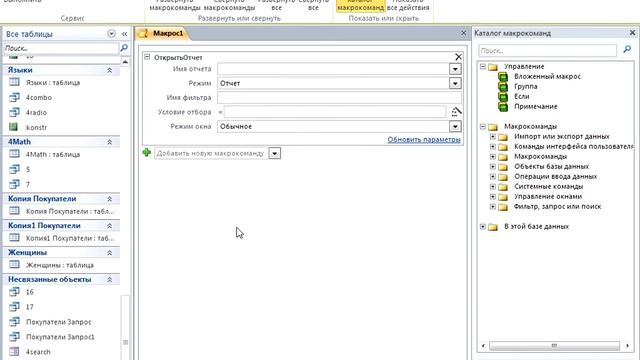
Task: Delete the ОткрытьОтчет action with X
Action: click(x=458, y=57)
